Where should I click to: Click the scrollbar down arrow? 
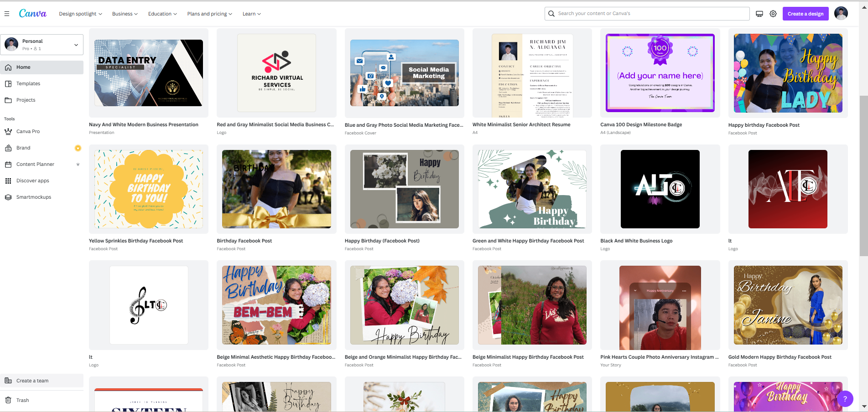pos(864,407)
